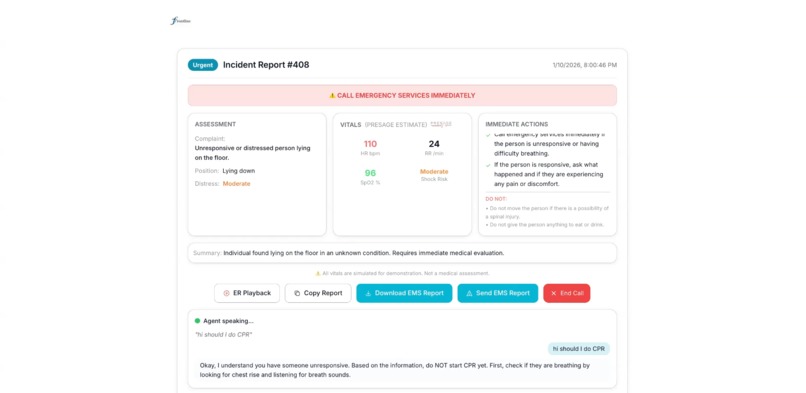The height and width of the screenshot is (393, 806).
Task: Select the heart rate value 110
Action: click(370, 144)
